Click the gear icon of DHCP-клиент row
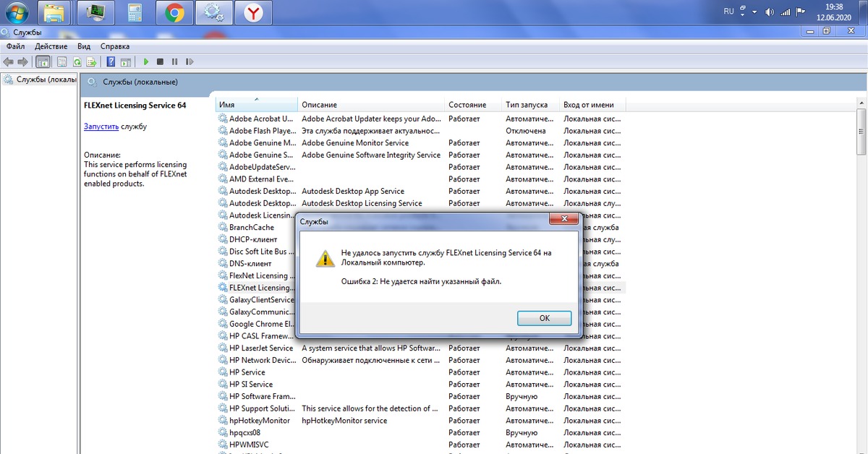 (x=223, y=239)
